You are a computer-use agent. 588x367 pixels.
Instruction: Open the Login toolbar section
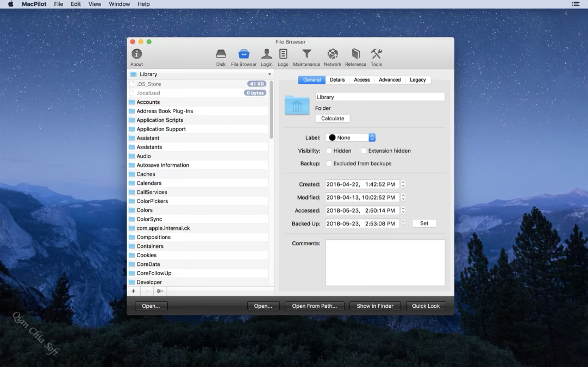tap(267, 58)
